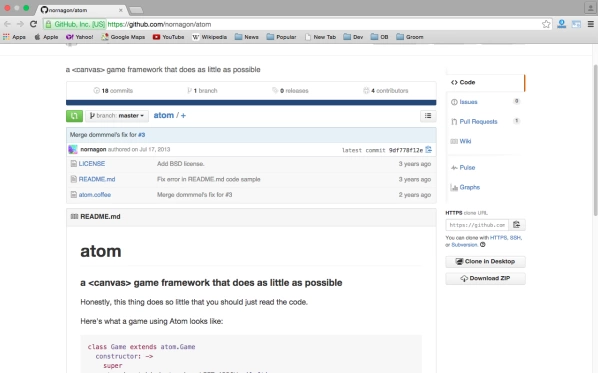The height and width of the screenshot is (373, 598).
Task: Open the Apps bookmark shortcut
Action: 14,37
